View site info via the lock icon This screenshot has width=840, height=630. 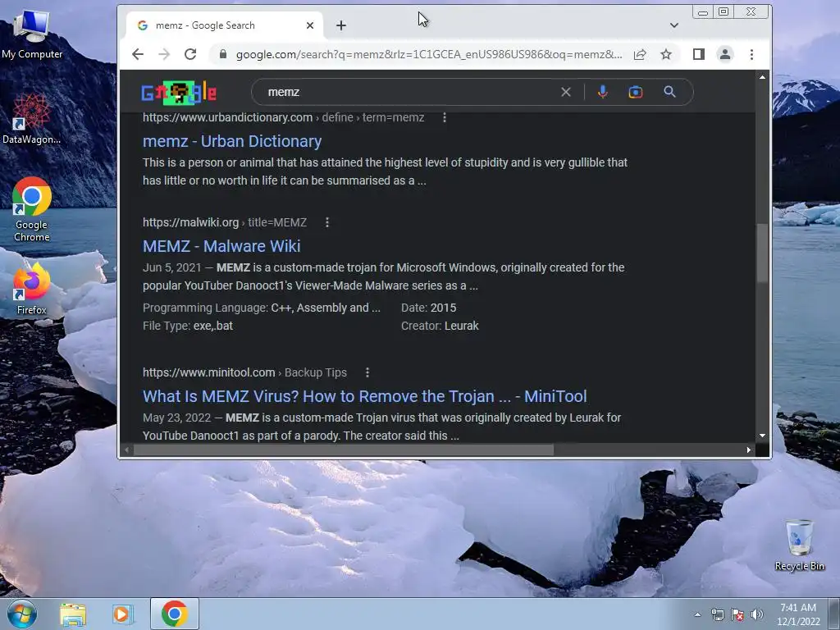click(223, 54)
